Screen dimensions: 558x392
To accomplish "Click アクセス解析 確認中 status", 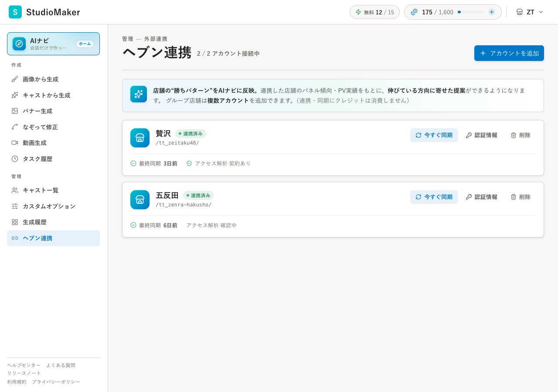I will [211, 225].
